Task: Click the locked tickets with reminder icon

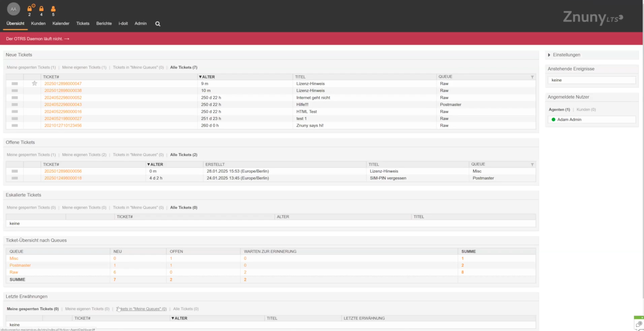Action: (30, 9)
